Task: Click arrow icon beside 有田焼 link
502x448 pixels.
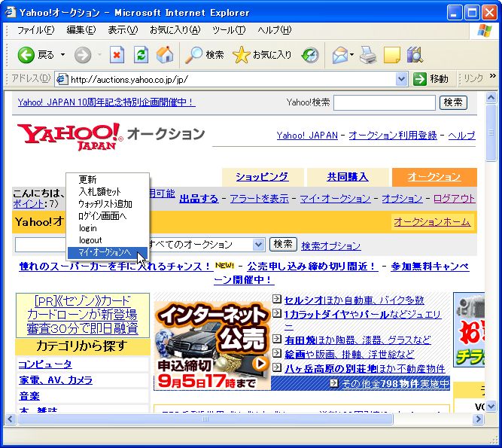Action: (x=277, y=339)
